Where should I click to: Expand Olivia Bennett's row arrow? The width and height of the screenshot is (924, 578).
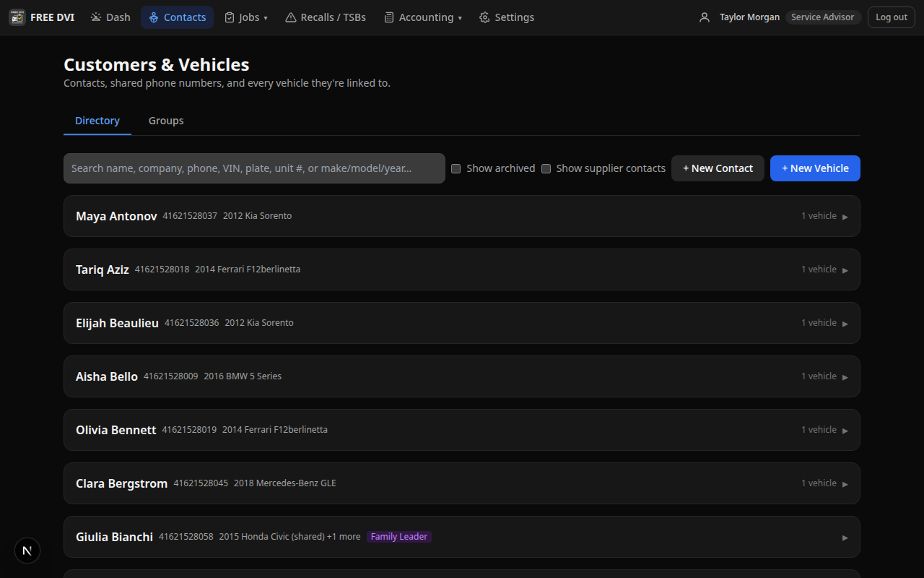click(x=845, y=431)
